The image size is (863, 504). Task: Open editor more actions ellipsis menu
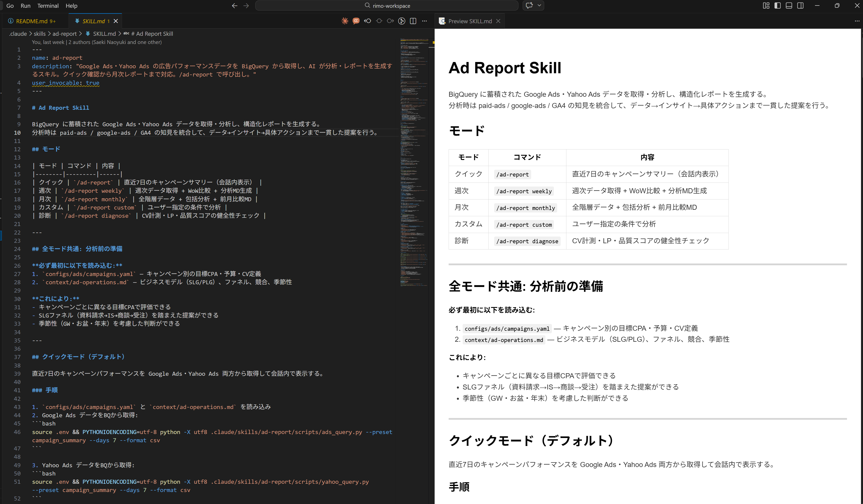point(424,21)
